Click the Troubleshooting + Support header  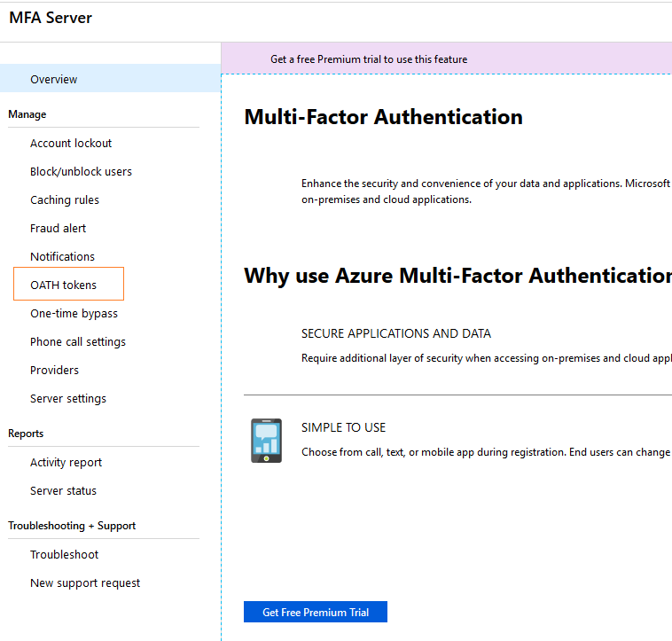point(72,526)
